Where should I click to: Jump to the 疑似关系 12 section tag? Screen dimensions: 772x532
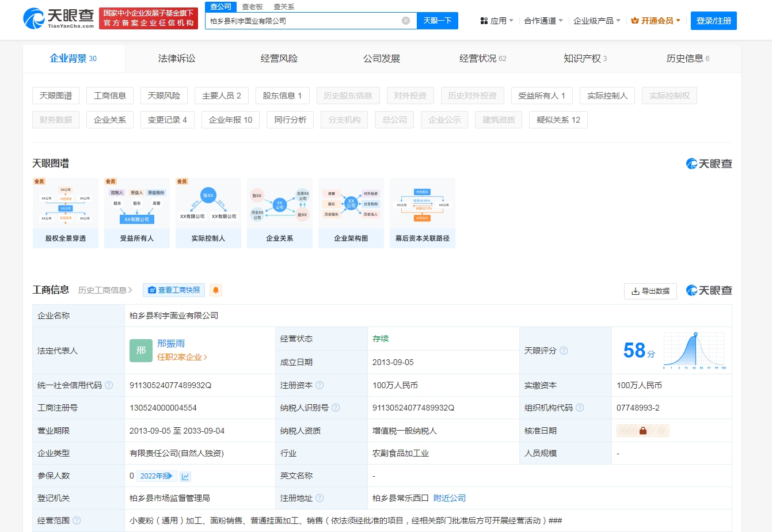558,120
